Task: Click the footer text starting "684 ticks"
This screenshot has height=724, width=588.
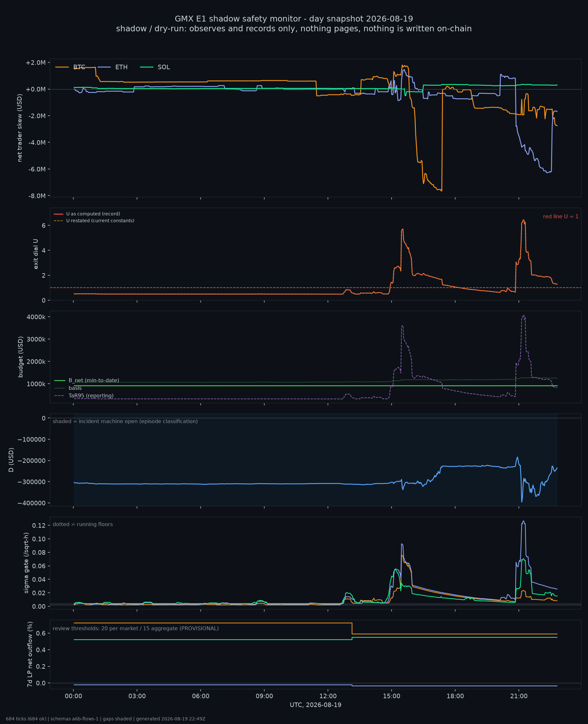Action: pos(106,719)
